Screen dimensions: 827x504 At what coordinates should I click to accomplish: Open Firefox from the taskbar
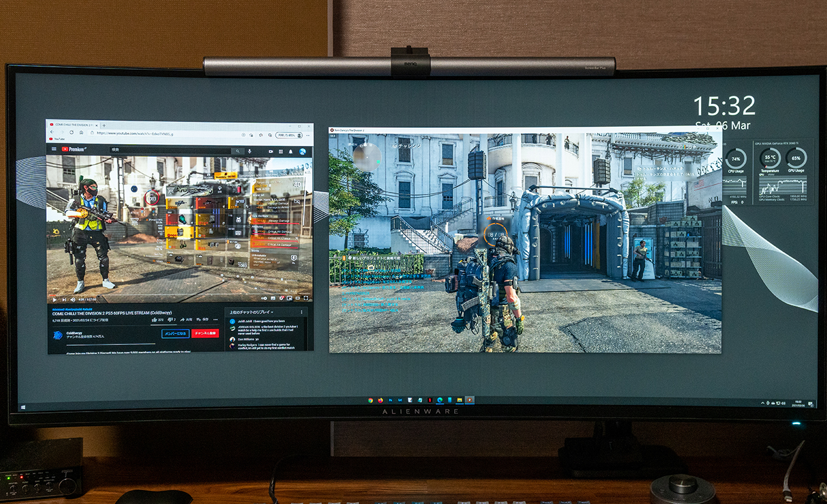[381, 401]
